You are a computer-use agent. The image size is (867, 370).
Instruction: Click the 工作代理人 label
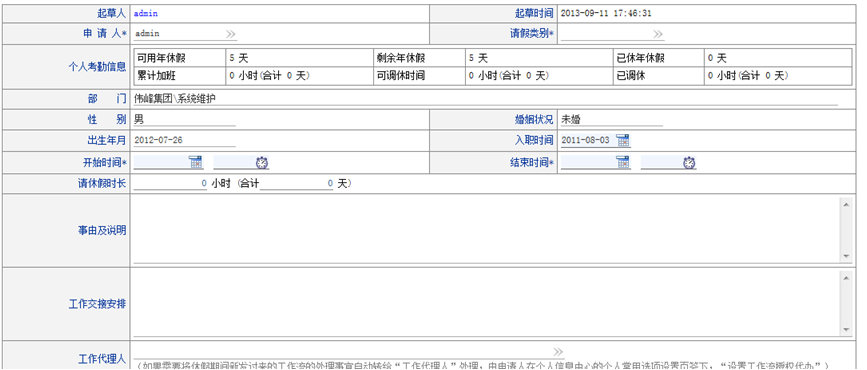(x=102, y=359)
